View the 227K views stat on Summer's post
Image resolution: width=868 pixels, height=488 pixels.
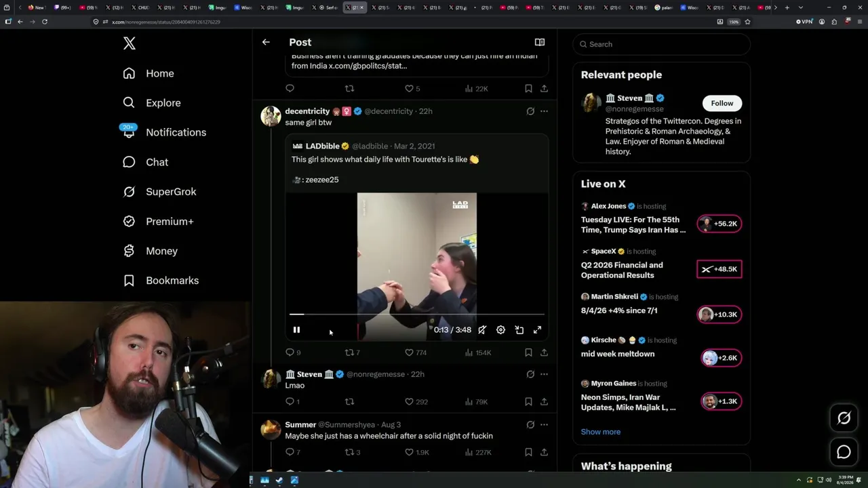click(478, 452)
